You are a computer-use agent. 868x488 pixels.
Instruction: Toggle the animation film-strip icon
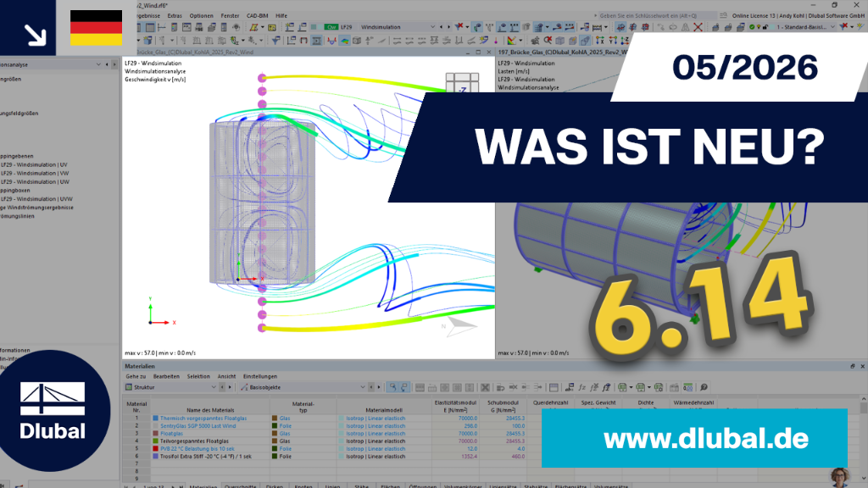[x=317, y=41]
